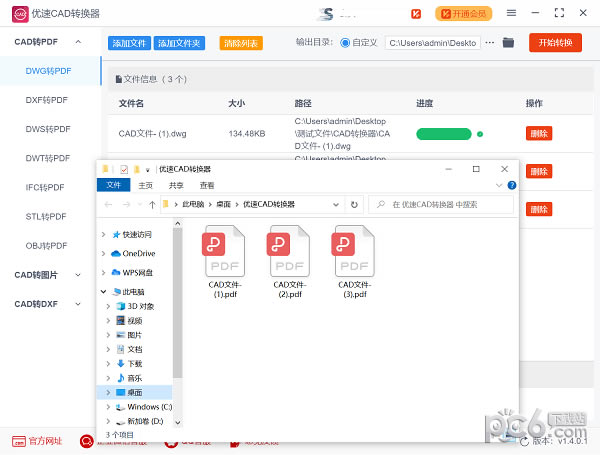
Task: Click the green progress bar of first file
Action: tap(443, 134)
